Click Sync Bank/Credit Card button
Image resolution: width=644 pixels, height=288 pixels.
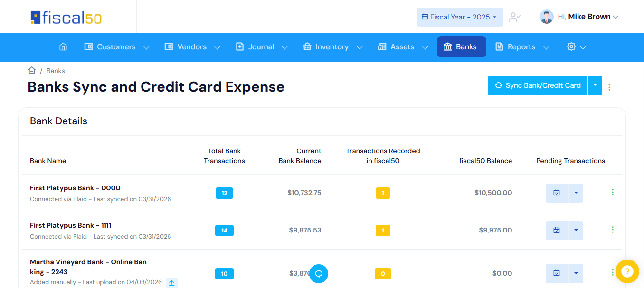point(538,85)
